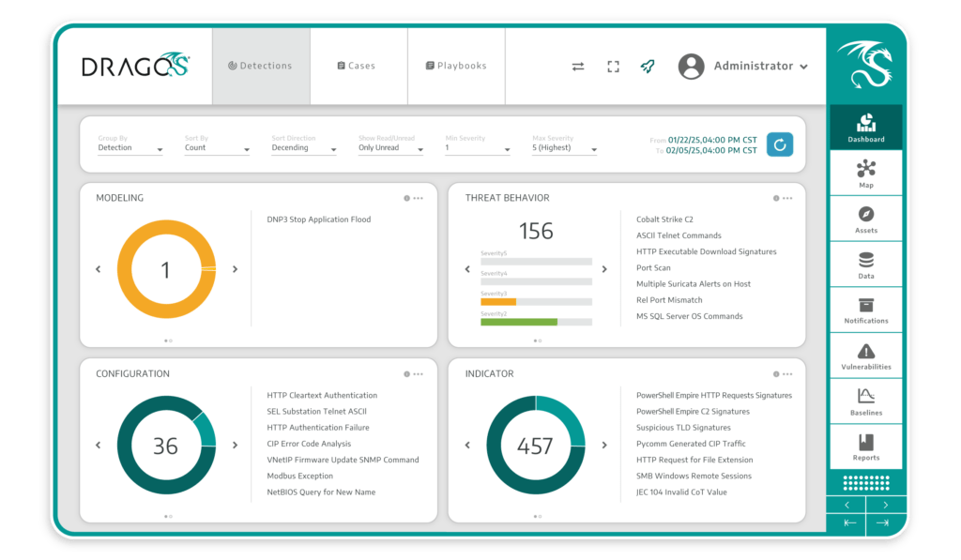
Task: Click the swap arrows icon in header
Action: pyautogui.click(x=578, y=67)
